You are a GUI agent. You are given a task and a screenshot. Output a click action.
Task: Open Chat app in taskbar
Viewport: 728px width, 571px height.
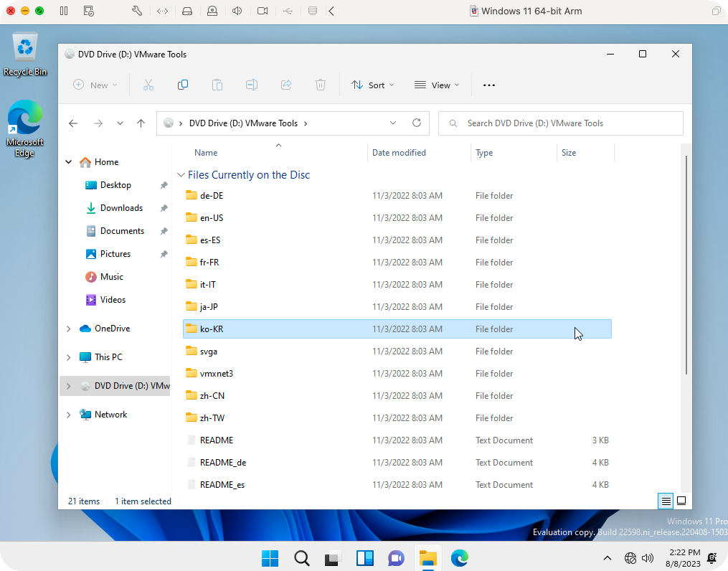click(x=396, y=558)
